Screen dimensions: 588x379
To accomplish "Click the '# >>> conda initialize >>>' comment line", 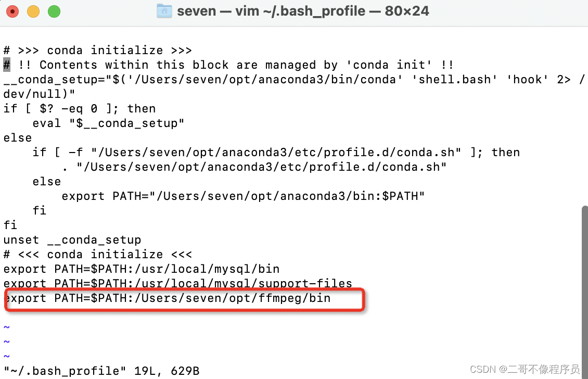I will click(x=97, y=50).
